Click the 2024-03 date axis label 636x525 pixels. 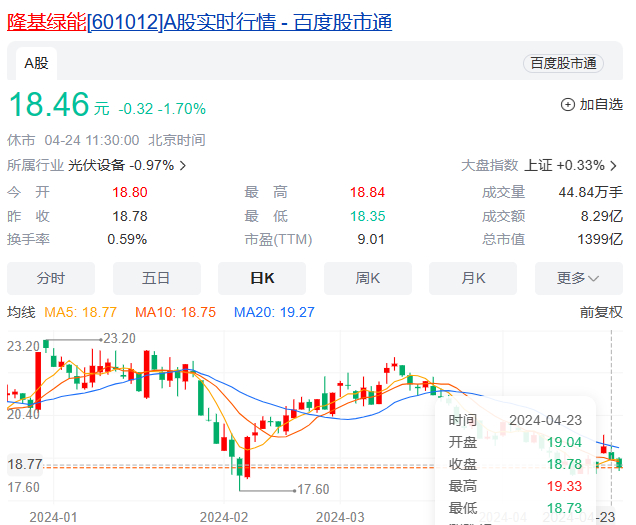[340, 517]
